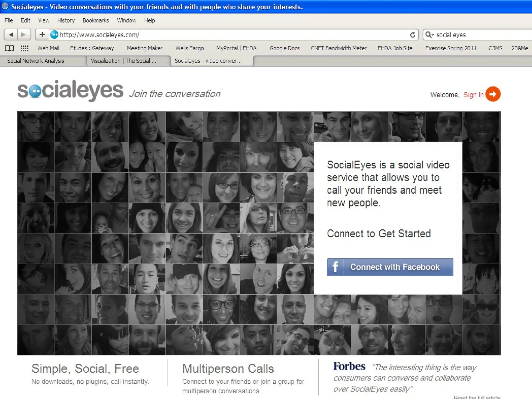Switch to Social Network Analysis tab
The height and width of the screenshot is (399, 532).
[x=36, y=61]
